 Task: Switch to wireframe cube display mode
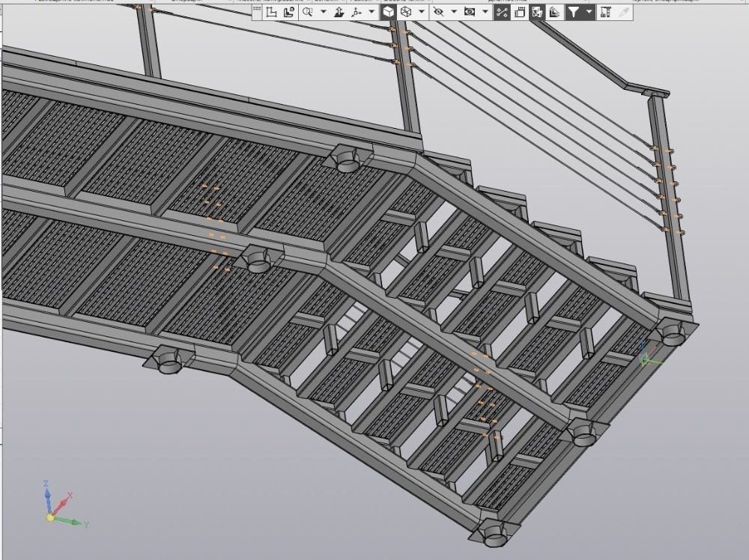pyautogui.click(x=406, y=13)
